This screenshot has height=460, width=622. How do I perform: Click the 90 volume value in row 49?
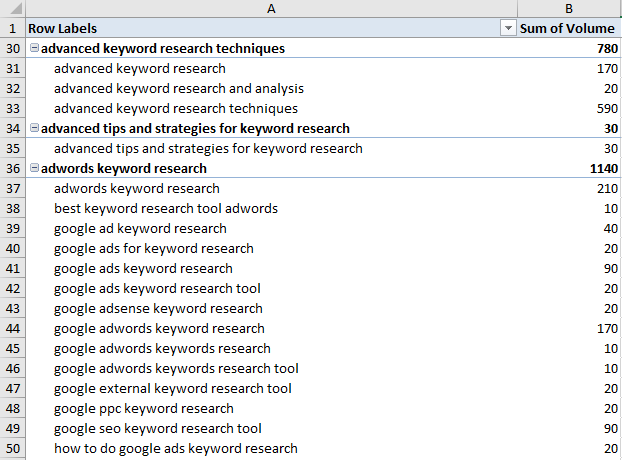569,428
